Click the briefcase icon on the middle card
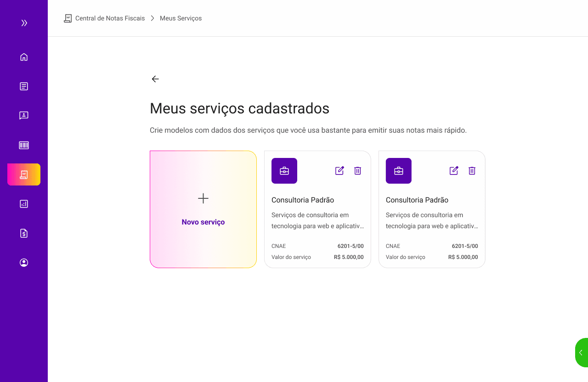This screenshot has width=588, height=382. [x=284, y=171]
